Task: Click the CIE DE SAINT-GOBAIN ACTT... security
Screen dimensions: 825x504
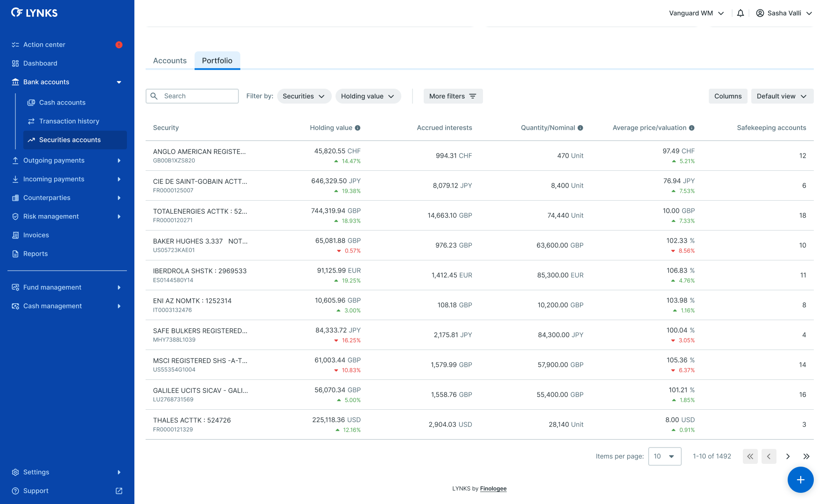Action: pos(200,182)
